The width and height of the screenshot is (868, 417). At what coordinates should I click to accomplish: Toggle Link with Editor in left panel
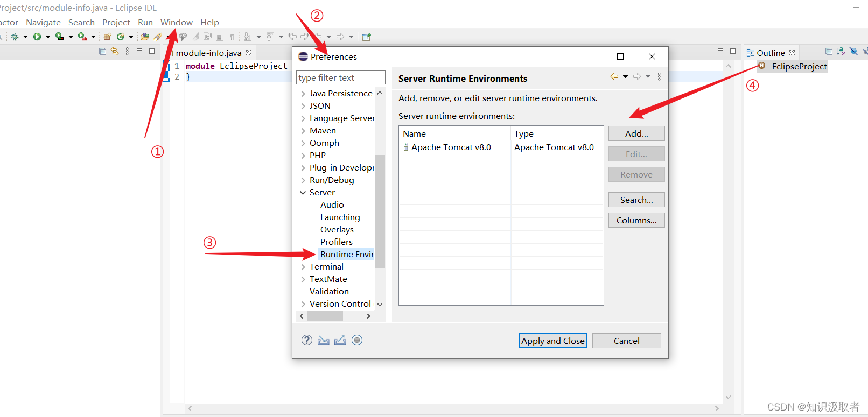point(114,51)
